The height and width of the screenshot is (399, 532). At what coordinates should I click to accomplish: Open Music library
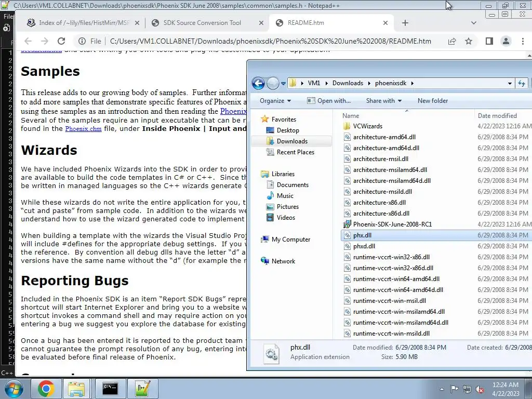(285, 196)
